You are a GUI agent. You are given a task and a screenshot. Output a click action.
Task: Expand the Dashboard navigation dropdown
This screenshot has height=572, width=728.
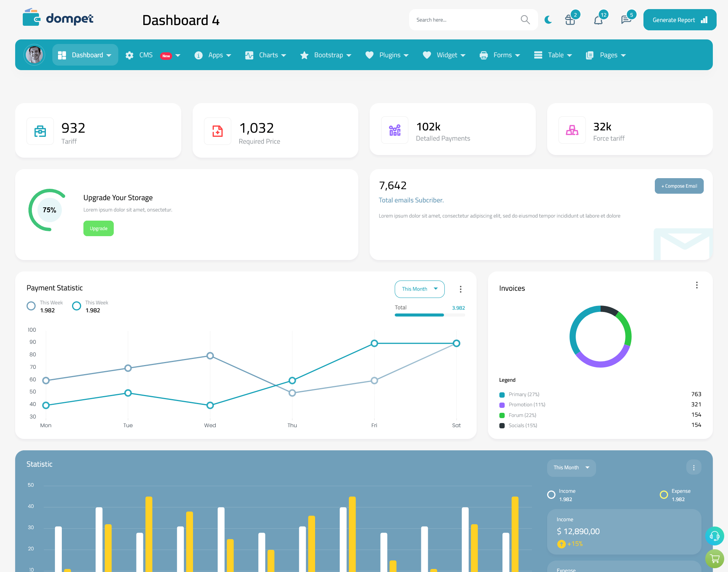pyautogui.click(x=109, y=55)
